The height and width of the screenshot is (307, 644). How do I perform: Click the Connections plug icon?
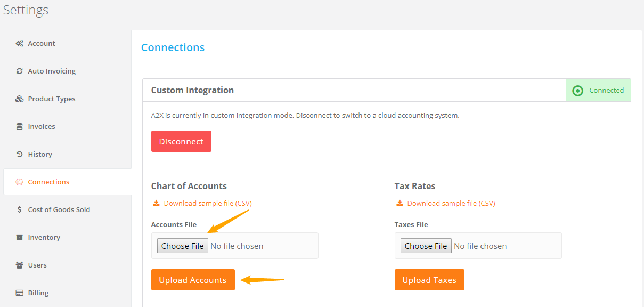click(19, 182)
